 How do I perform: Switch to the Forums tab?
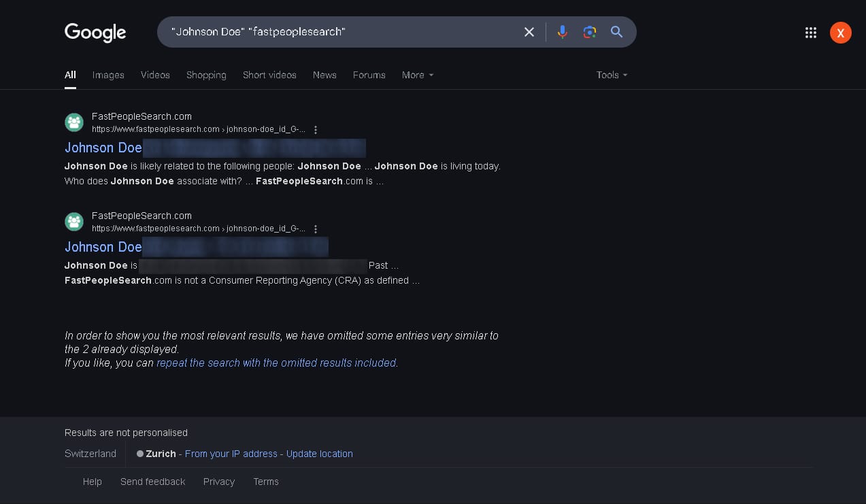pos(369,75)
